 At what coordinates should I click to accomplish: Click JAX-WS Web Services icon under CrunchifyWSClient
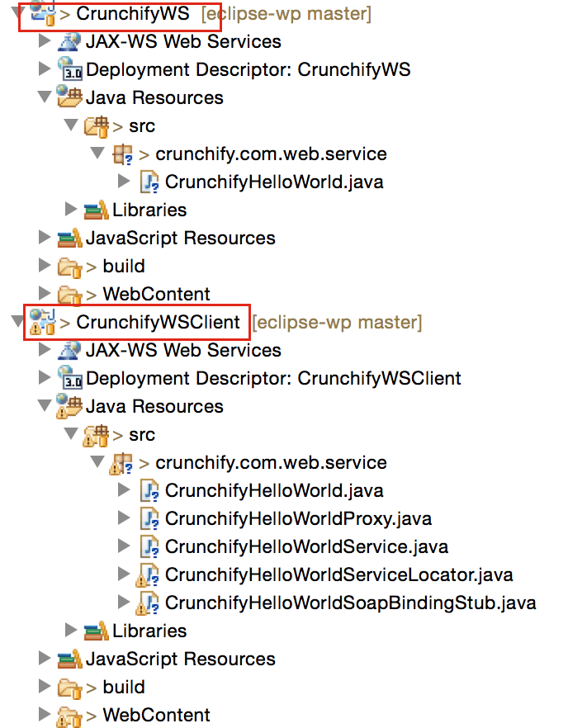click(x=69, y=350)
